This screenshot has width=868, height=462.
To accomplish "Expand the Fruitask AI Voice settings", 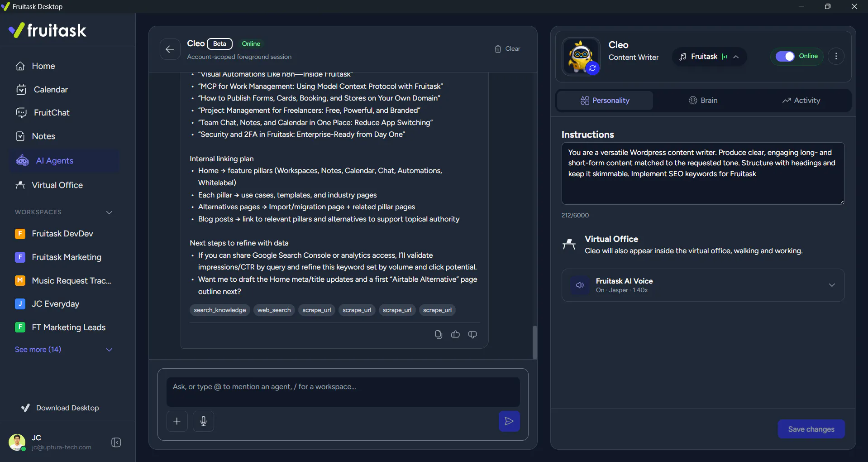I will [832, 285].
